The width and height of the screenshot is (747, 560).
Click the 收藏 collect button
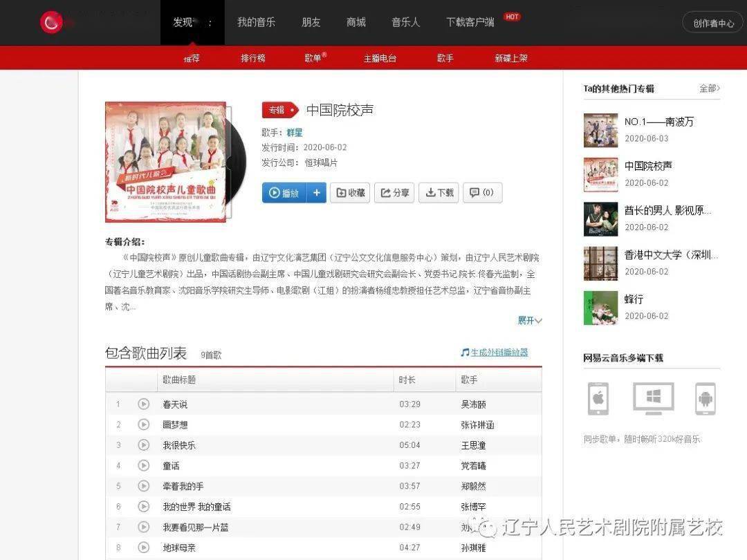[x=350, y=192]
